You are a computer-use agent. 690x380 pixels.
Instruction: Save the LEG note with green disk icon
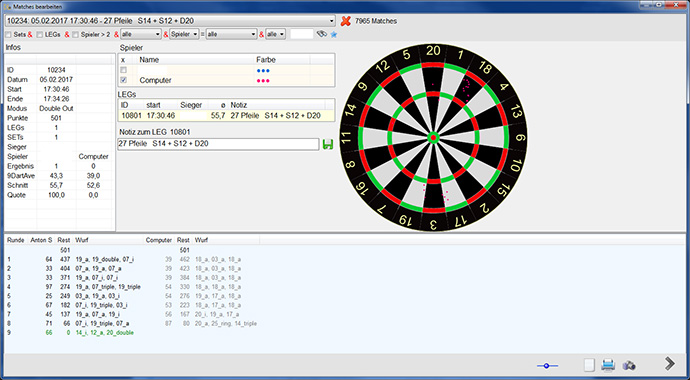[327, 144]
